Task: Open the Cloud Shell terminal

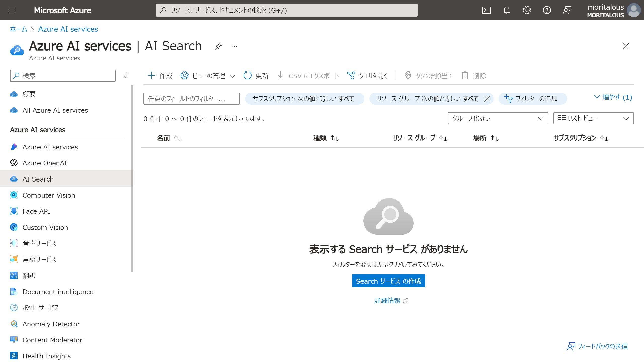Action: [x=487, y=10]
